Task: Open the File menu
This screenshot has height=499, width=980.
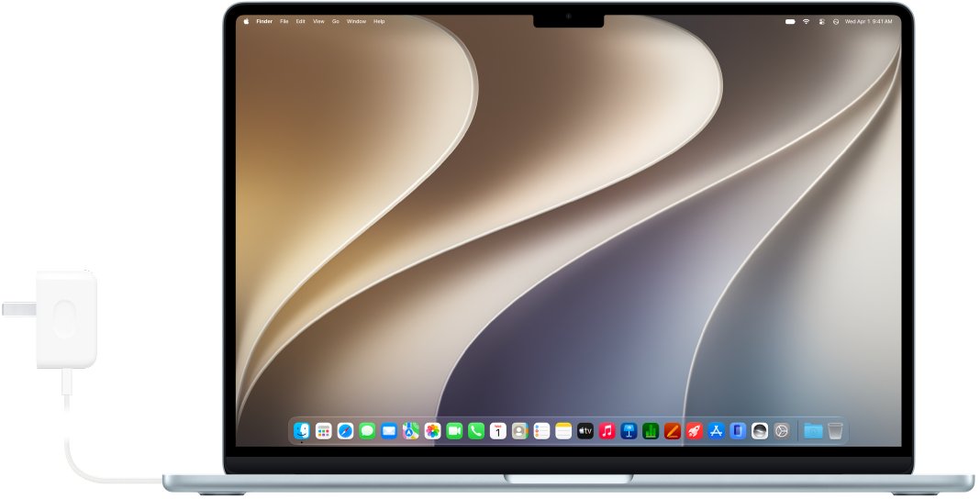Action: (x=284, y=21)
